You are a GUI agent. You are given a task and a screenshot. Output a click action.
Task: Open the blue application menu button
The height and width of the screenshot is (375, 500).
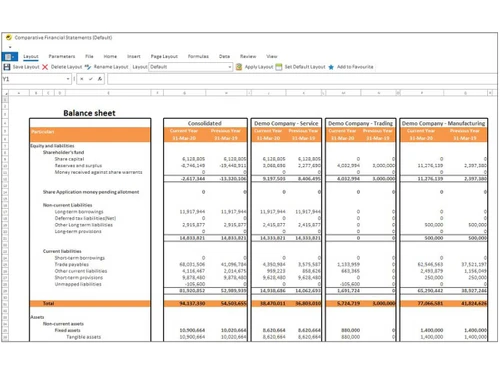(x=10, y=57)
